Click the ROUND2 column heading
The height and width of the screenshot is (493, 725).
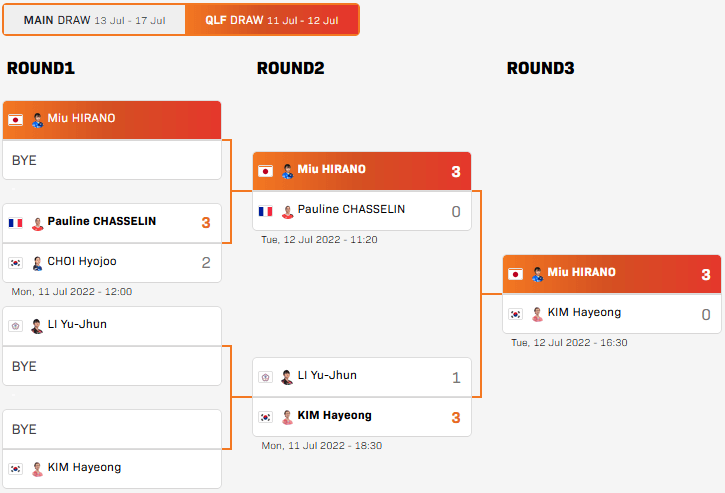tap(290, 68)
